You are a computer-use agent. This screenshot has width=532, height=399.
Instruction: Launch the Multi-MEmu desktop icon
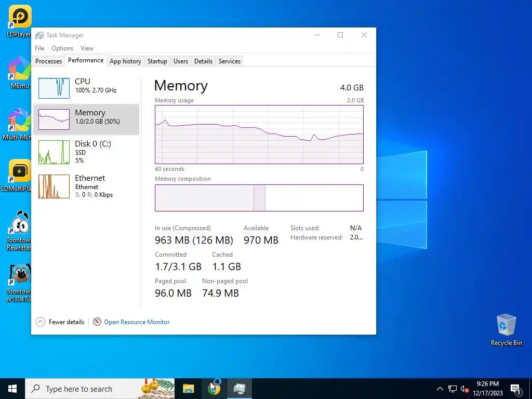17,124
